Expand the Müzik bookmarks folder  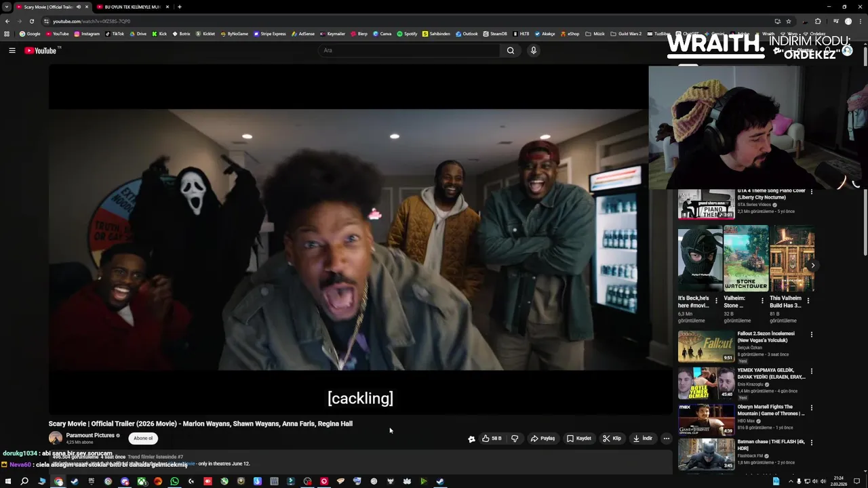point(595,34)
